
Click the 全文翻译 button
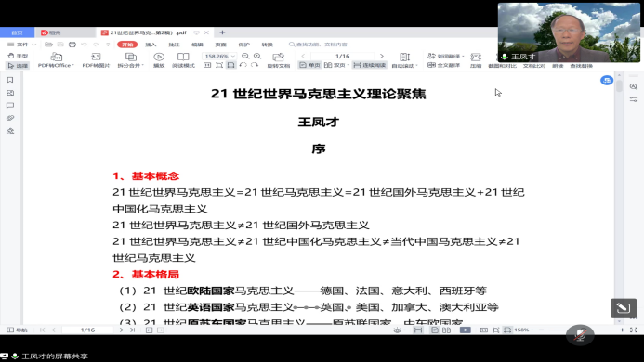click(x=444, y=65)
